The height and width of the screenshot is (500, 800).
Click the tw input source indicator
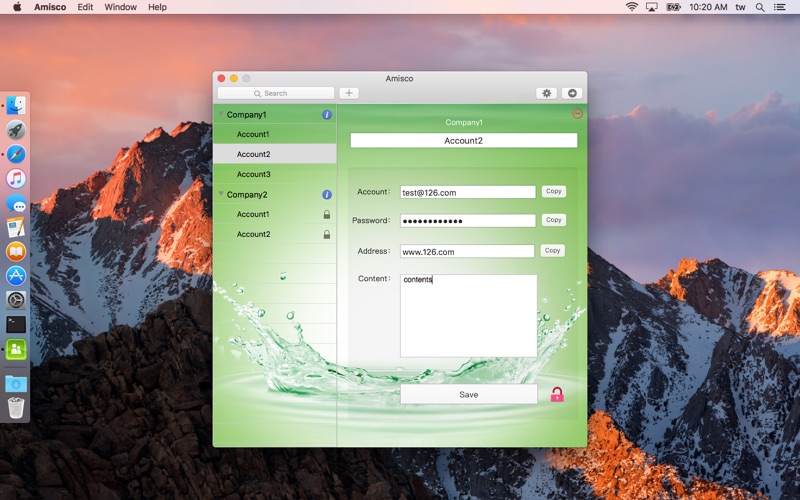click(x=740, y=7)
